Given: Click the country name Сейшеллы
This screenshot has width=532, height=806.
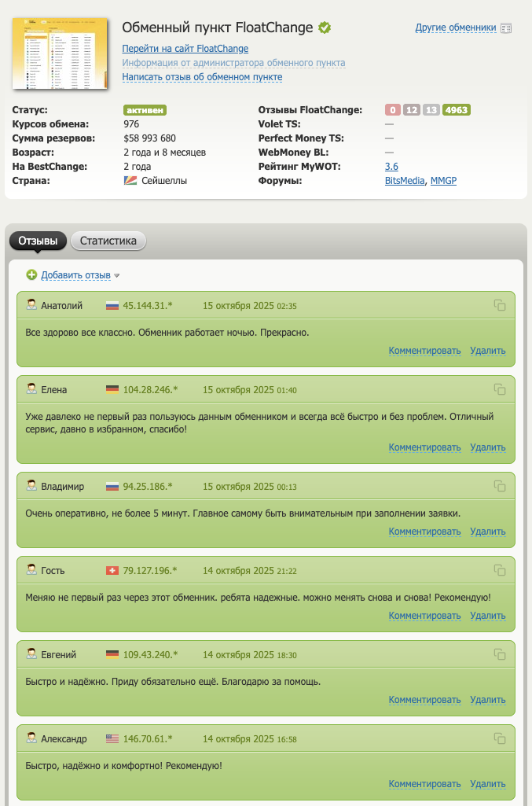Looking at the screenshot, I should (x=164, y=181).
